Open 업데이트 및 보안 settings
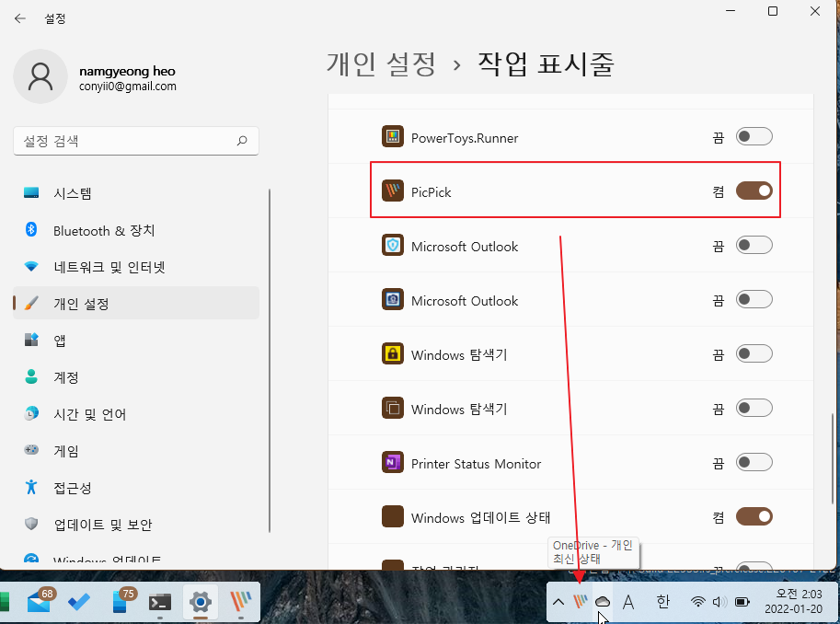This screenshot has height=624, width=840. (x=136, y=525)
